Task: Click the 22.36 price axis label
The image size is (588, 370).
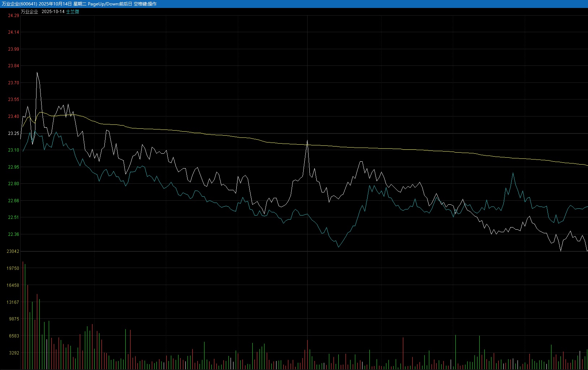Action: pyautogui.click(x=14, y=234)
